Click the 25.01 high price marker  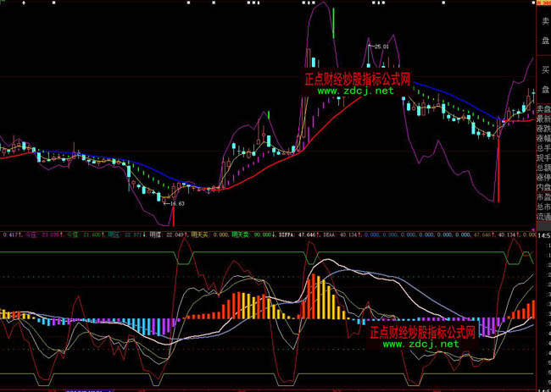pos(377,46)
